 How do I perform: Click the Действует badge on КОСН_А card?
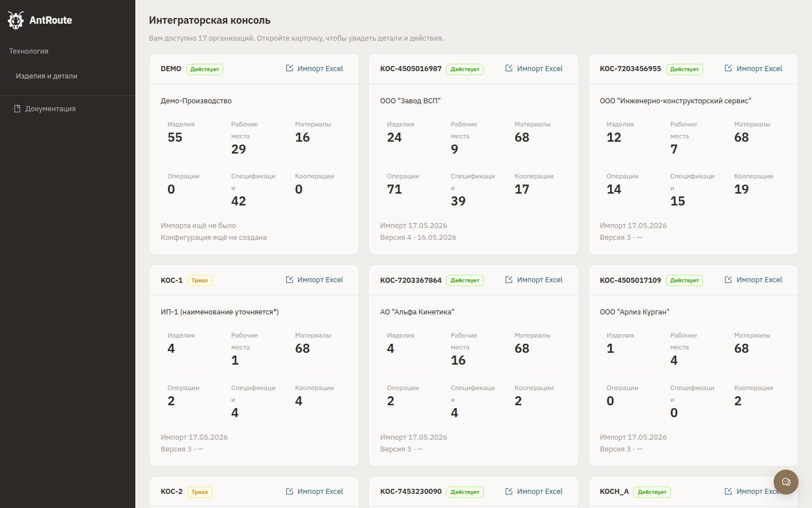[x=652, y=492]
